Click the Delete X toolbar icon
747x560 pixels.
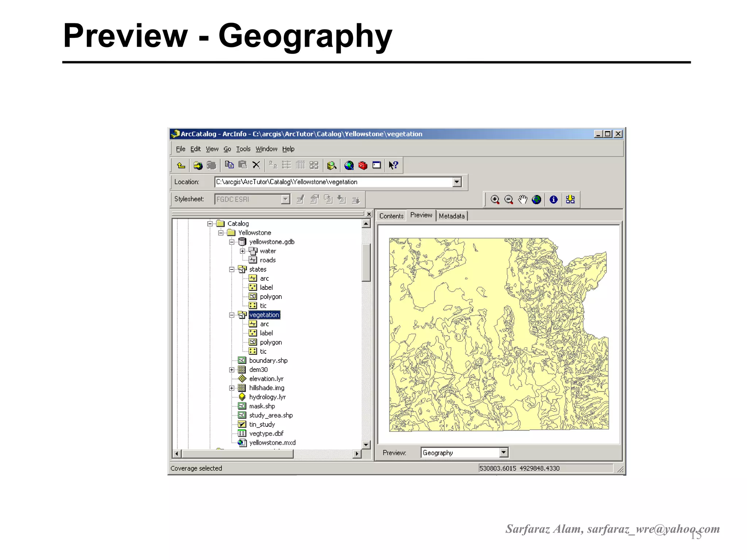(x=256, y=165)
